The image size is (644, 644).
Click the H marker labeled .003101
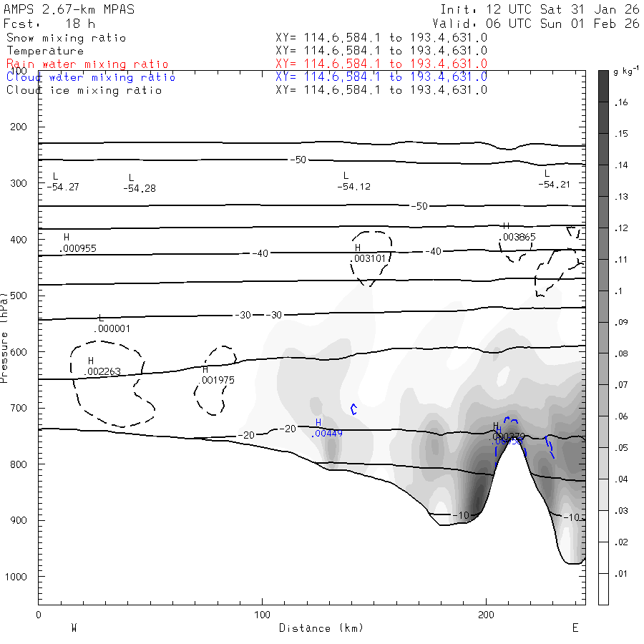[x=357, y=248]
